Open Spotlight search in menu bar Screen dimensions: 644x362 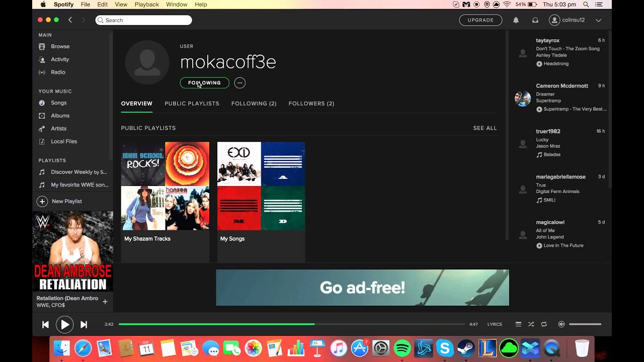click(586, 5)
